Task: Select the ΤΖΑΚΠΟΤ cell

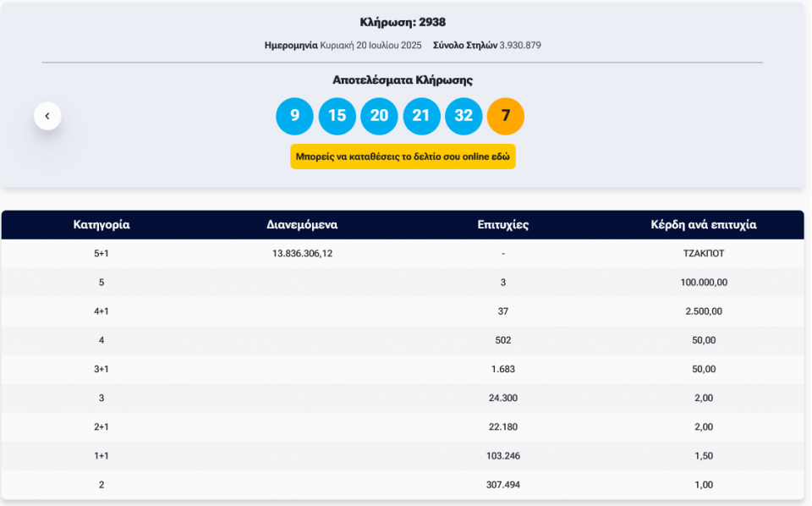Action: 703,254
